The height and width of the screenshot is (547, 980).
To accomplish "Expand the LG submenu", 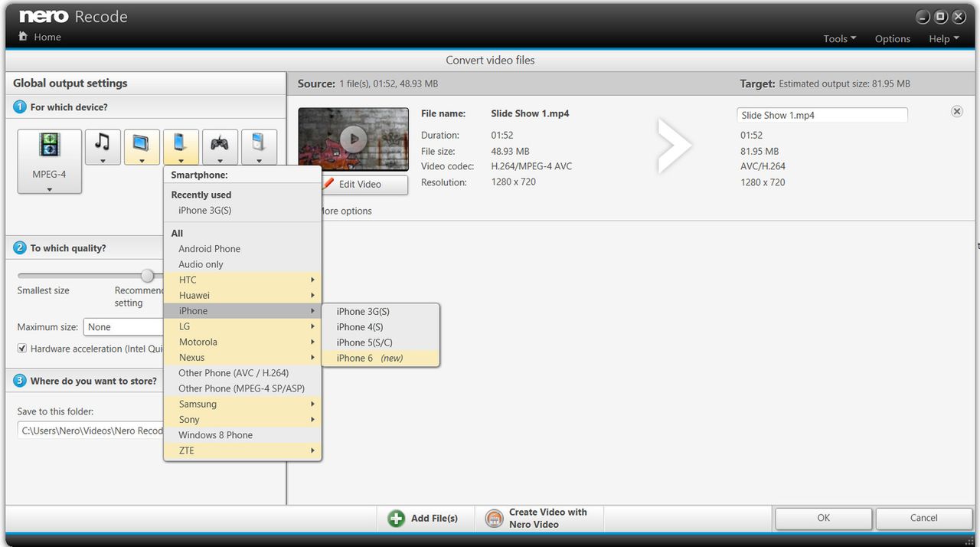I will tap(243, 326).
